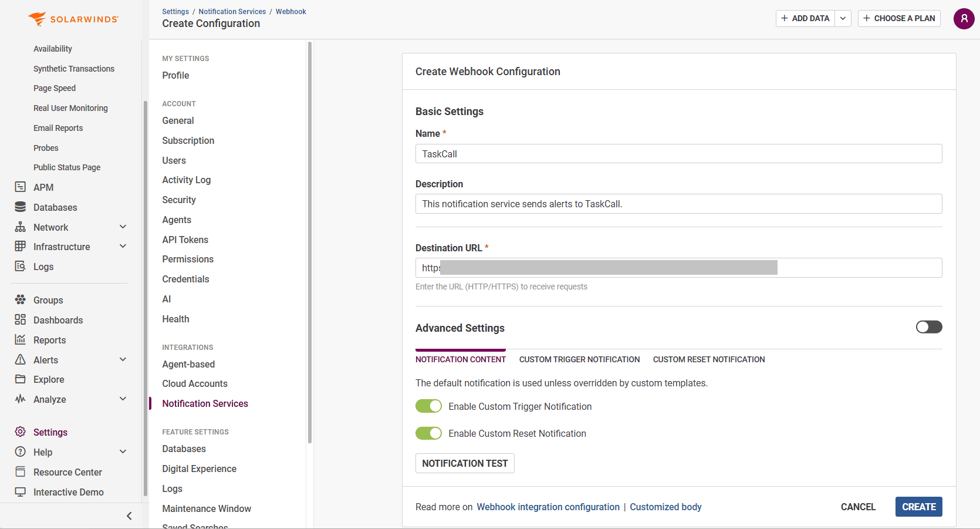The image size is (980, 529).
Task: Collapse the left navigation sidebar
Action: coord(129,515)
